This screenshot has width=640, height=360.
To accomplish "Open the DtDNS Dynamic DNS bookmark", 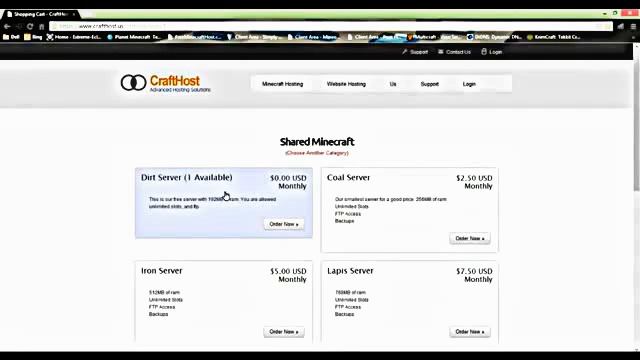I will pos(494,37).
